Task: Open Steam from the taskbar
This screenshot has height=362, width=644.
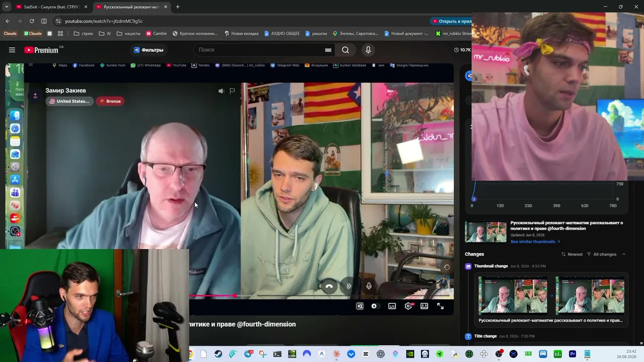Action: tap(218, 354)
